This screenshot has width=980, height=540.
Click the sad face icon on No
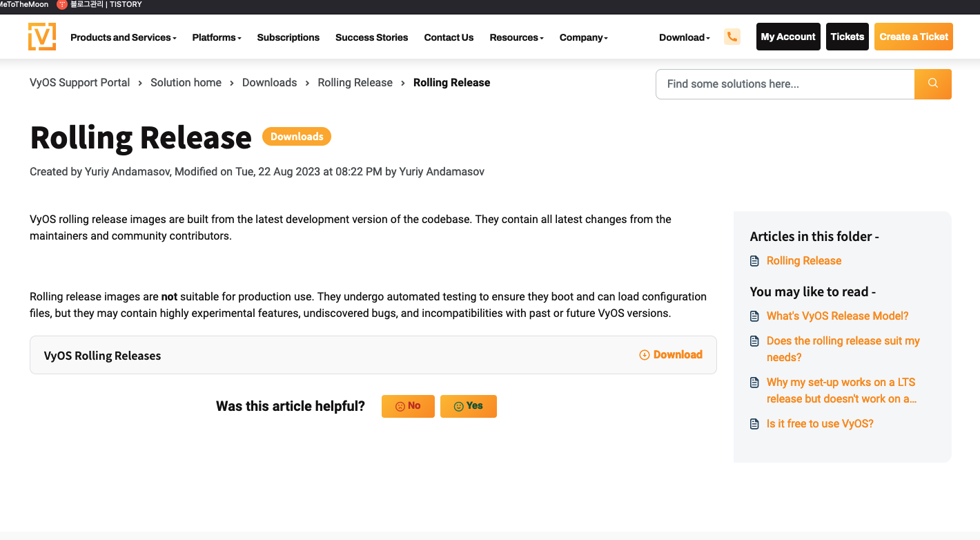(400, 407)
